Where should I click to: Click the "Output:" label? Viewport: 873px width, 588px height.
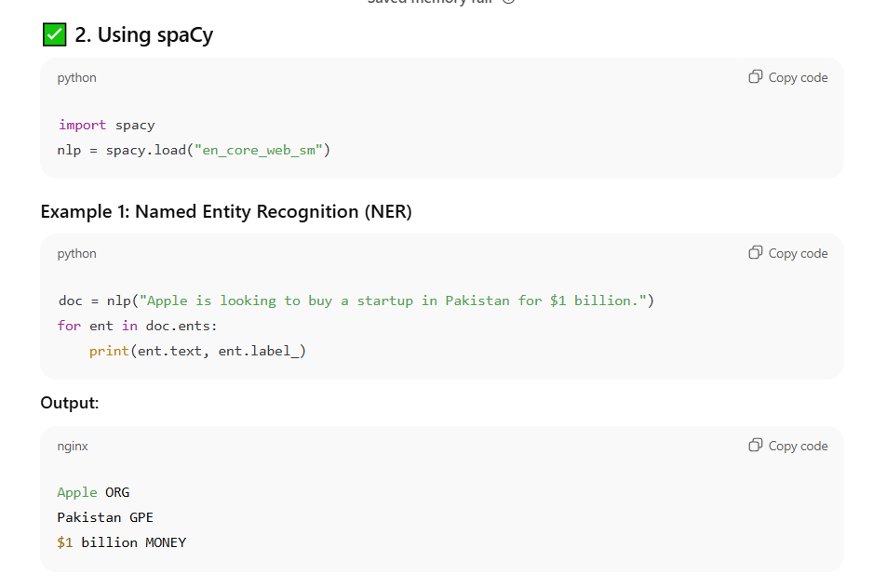tap(70, 403)
